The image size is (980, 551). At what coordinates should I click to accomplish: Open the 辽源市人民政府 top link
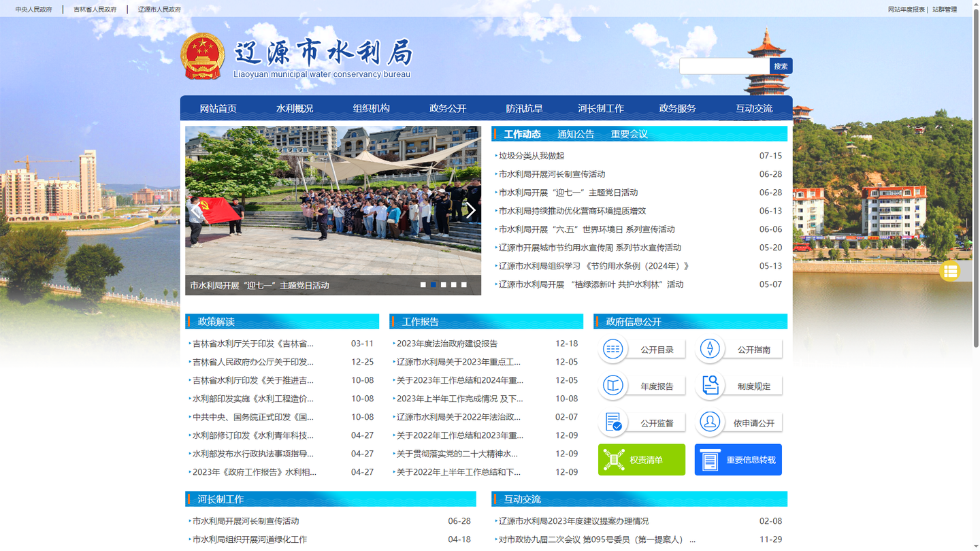[x=159, y=10]
